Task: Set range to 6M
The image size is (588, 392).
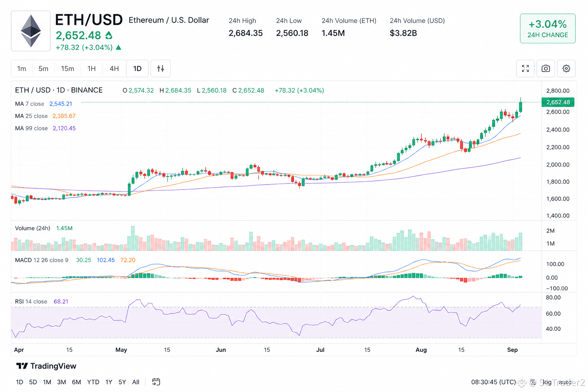Action: pyautogui.click(x=77, y=382)
